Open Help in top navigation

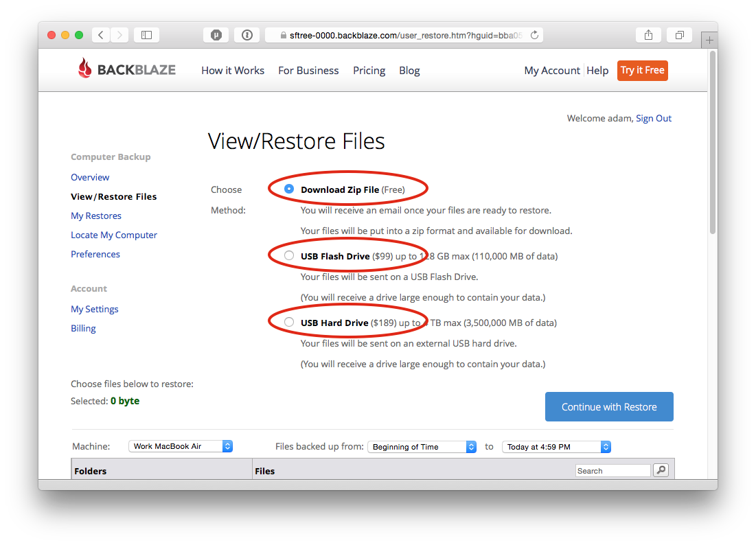[x=597, y=70]
